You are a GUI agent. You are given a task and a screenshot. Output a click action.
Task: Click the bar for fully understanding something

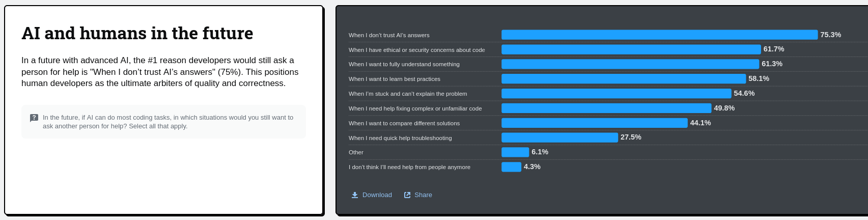pyautogui.click(x=630, y=64)
